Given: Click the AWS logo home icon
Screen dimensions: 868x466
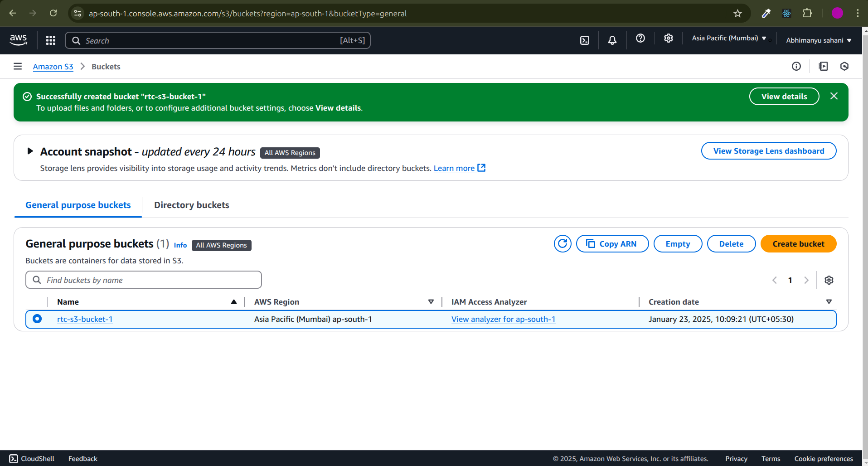Looking at the screenshot, I should coord(18,40).
